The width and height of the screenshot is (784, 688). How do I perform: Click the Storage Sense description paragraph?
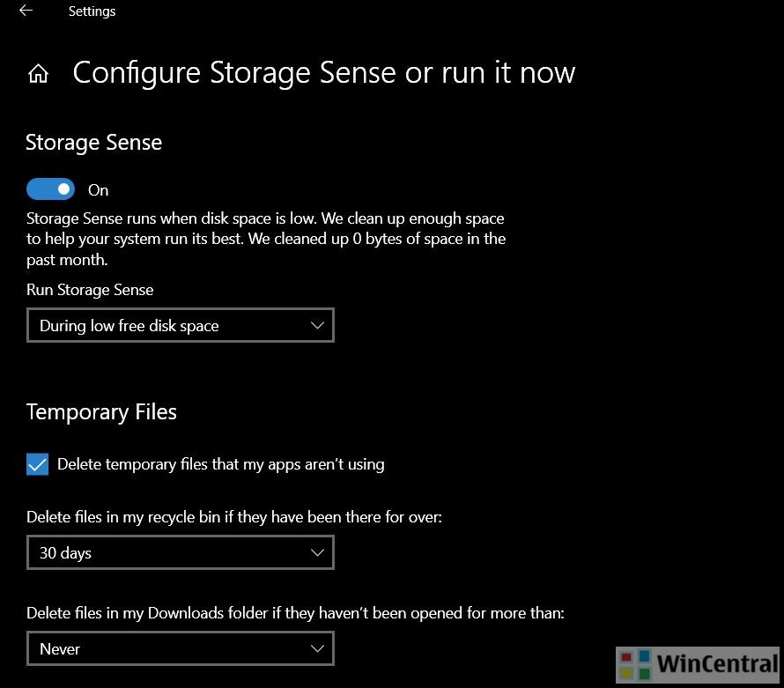point(265,239)
